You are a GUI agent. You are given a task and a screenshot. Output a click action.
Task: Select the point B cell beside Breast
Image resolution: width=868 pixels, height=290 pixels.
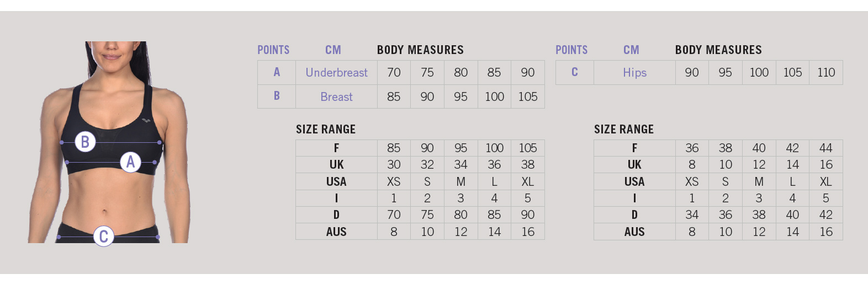(x=277, y=96)
